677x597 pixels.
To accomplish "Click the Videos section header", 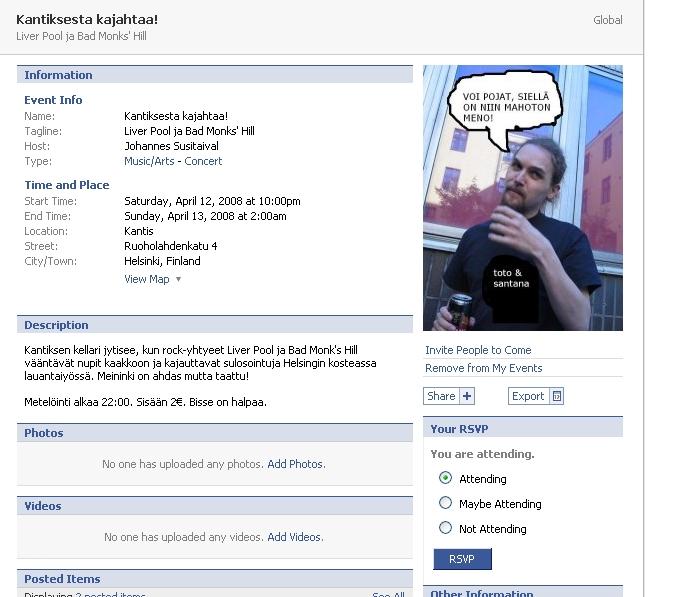I will 215,505.
